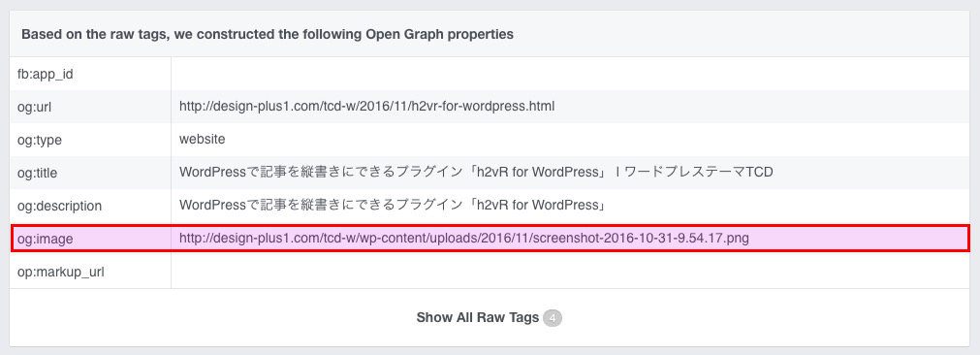Click the og:url property label
The width and height of the screenshot is (980, 355).
click(34, 107)
